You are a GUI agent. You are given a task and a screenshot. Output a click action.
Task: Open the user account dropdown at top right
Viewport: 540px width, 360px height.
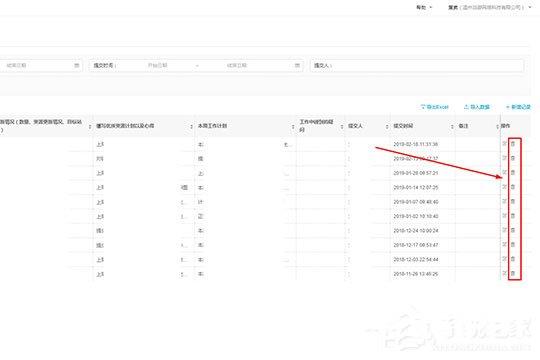[489, 7]
